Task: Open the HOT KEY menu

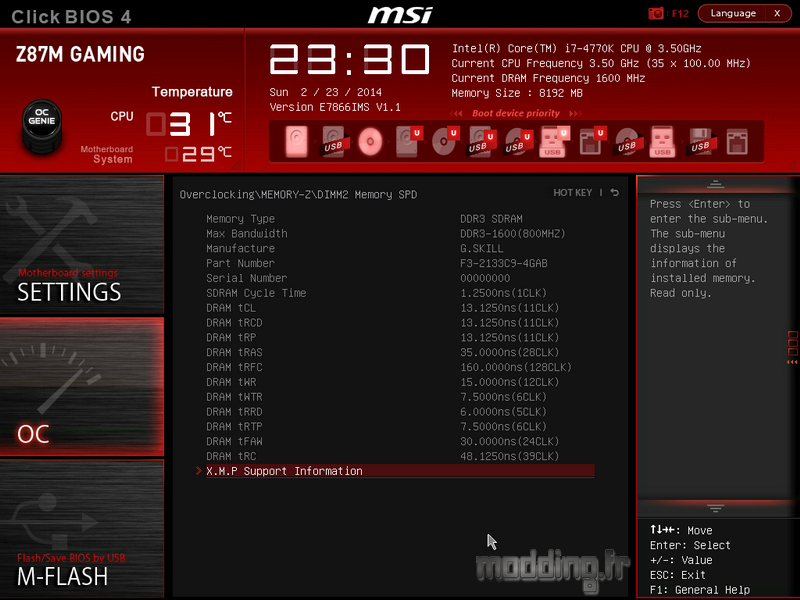Action: pos(572,192)
